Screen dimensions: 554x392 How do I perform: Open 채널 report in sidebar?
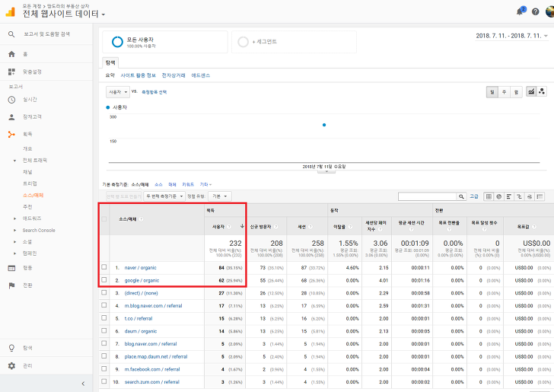(27, 172)
